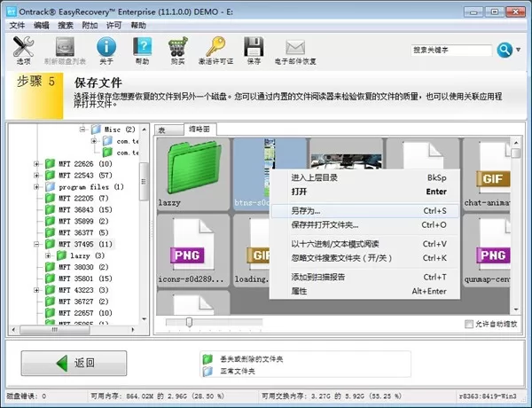This screenshot has height=408, width=532.
Task: Select MFT 35899 (2) folder
Action: (83, 222)
